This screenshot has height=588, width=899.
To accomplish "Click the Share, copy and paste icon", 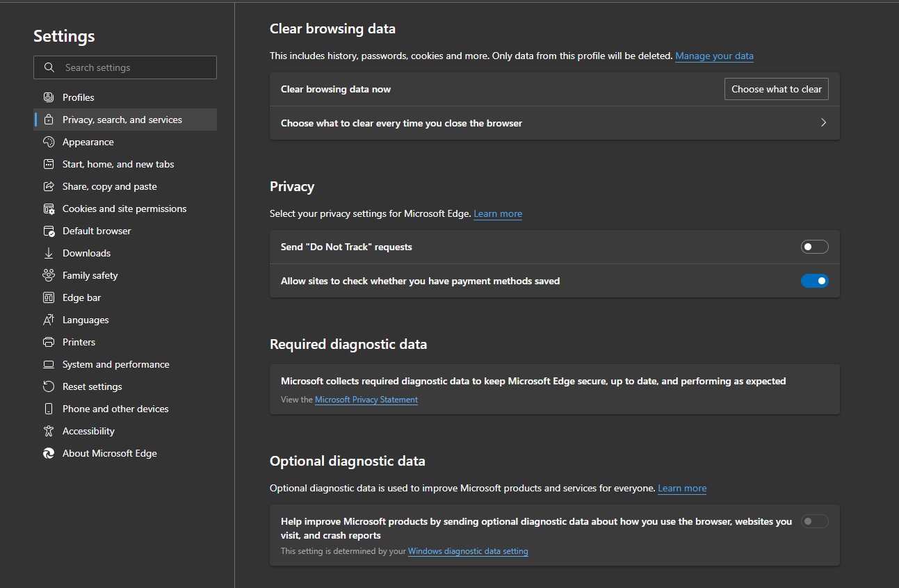I will (x=49, y=186).
